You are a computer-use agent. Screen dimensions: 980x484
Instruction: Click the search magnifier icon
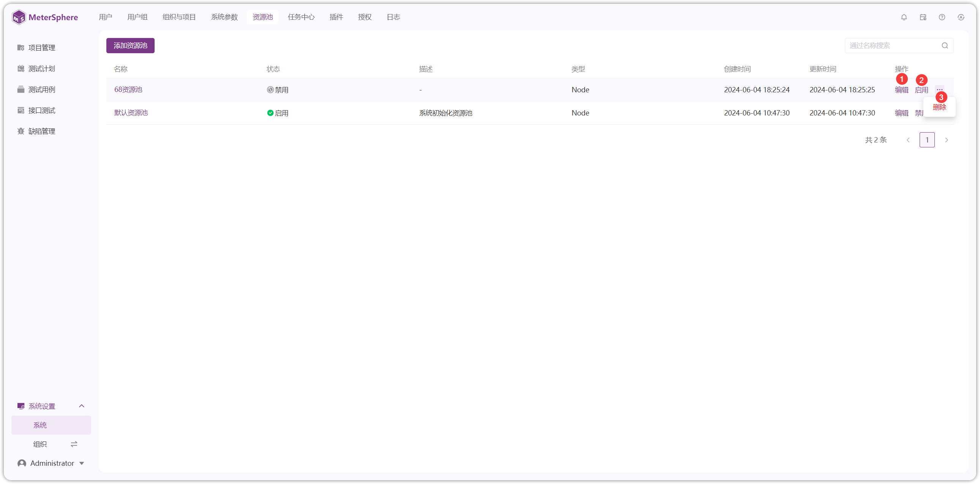coord(945,46)
